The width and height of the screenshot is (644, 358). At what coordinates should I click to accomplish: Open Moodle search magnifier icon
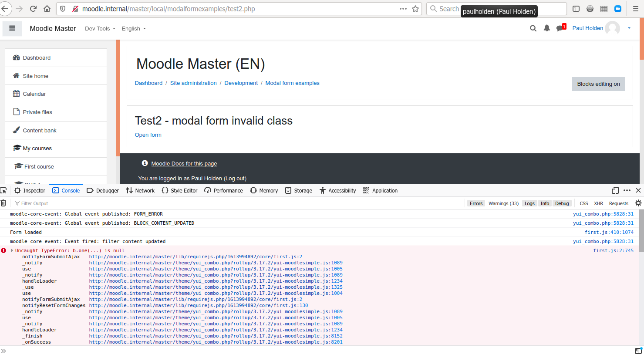click(533, 28)
